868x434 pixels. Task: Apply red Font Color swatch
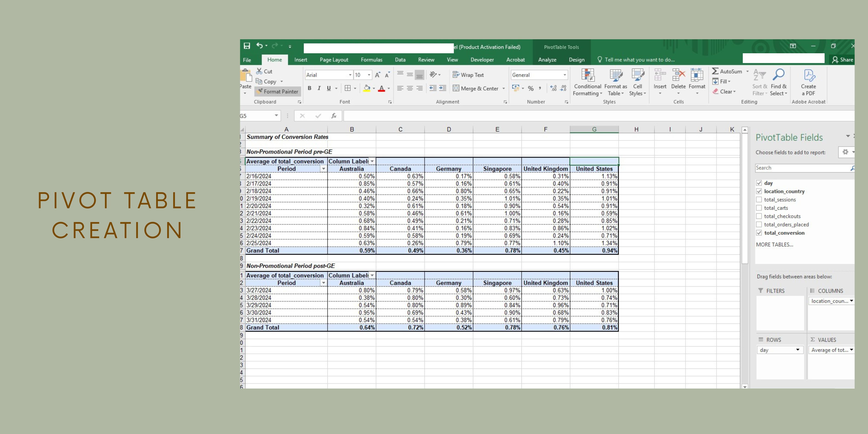(x=381, y=88)
